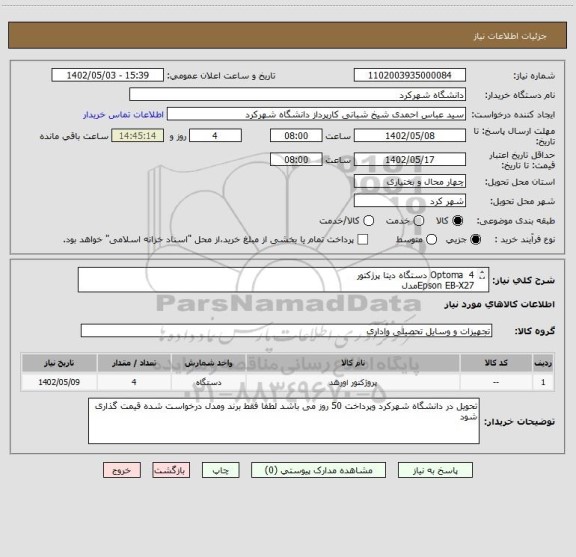The image size is (576, 557).
Task: Click the شماره نیاز number field
Action: point(410,75)
